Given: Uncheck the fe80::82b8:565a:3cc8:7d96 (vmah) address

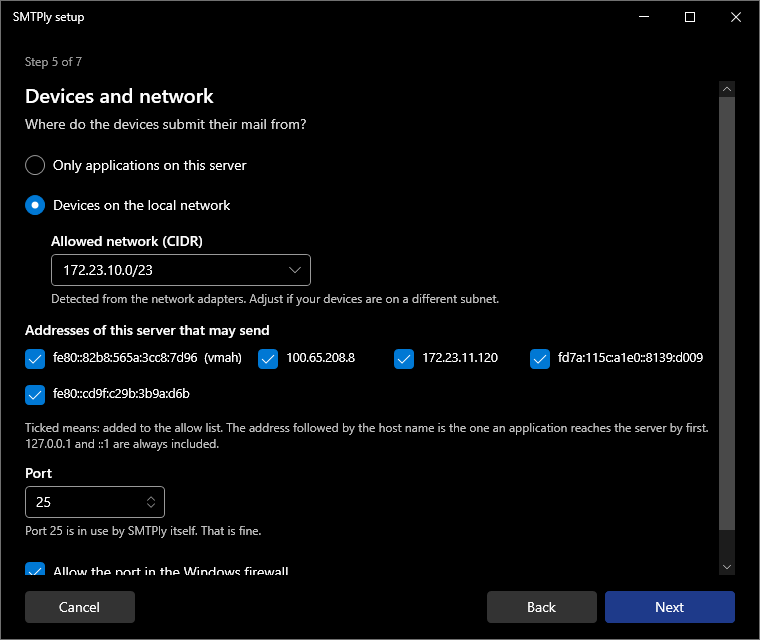Looking at the screenshot, I should (x=35, y=359).
